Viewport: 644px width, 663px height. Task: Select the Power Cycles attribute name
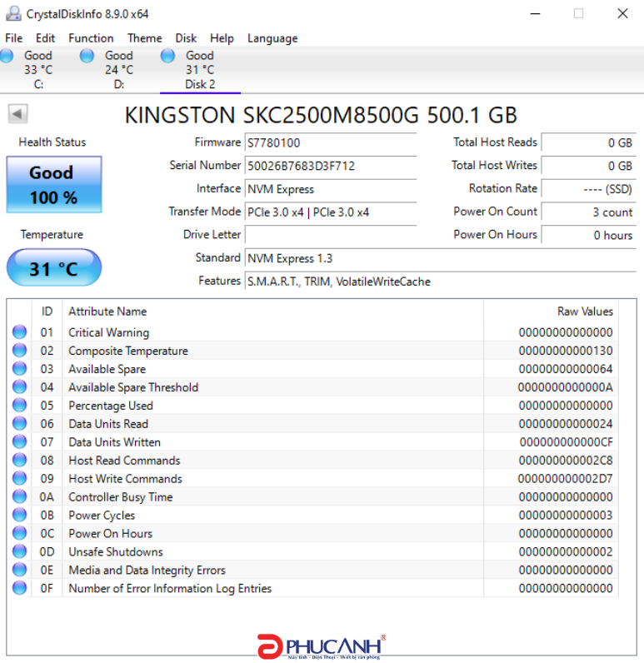point(102,516)
